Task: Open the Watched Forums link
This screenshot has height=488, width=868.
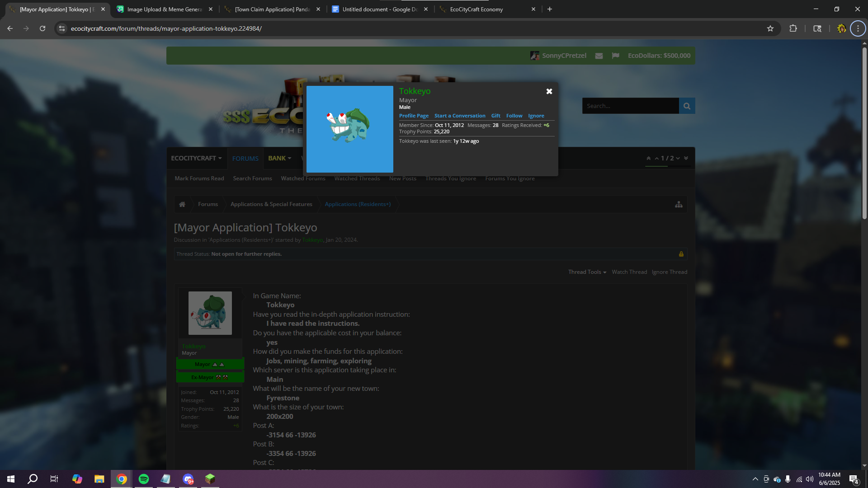Action: pyautogui.click(x=303, y=178)
